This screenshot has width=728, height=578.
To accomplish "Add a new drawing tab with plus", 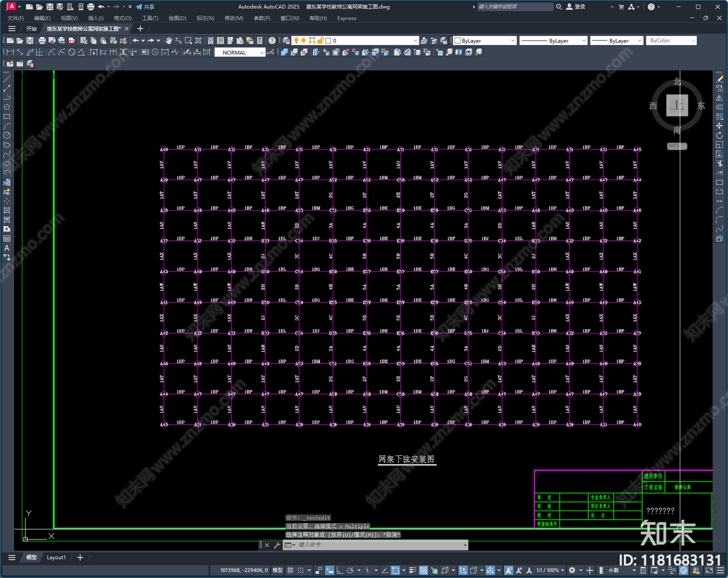I will point(140,29).
